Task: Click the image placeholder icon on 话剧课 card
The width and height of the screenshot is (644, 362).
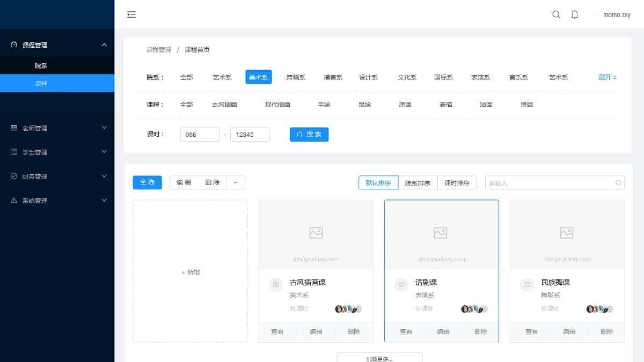Action: (x=441, y=232)
